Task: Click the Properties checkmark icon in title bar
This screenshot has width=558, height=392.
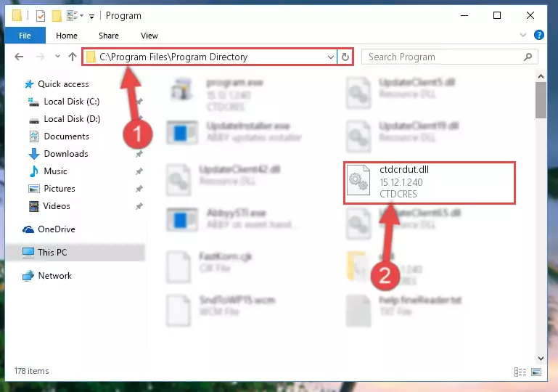Action: (x=41, y=16)
